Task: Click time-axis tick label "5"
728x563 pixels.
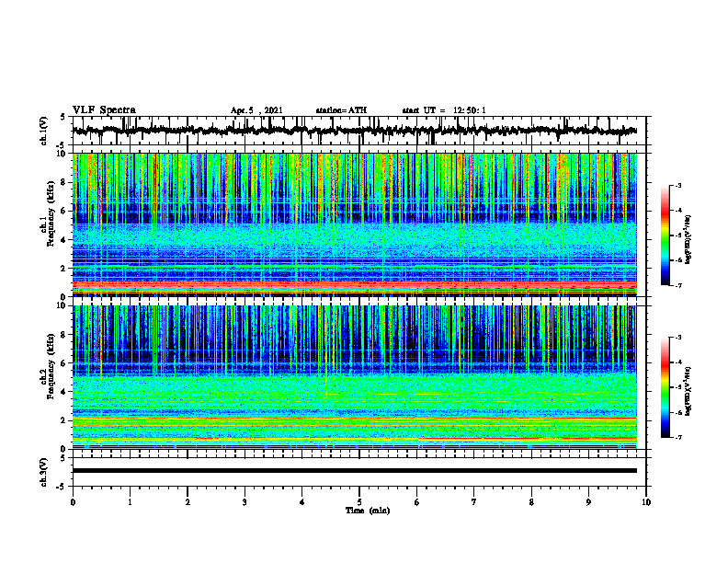Action: (359, 502)
